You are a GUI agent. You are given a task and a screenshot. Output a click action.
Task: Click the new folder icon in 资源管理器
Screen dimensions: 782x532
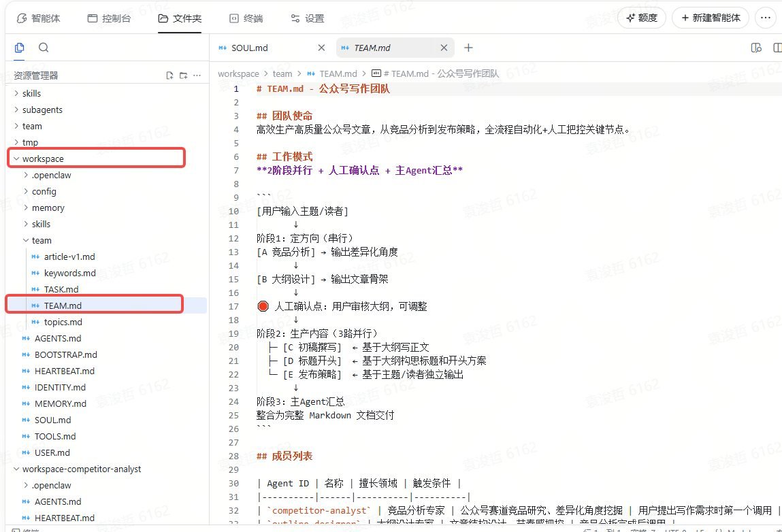(184, 76)
